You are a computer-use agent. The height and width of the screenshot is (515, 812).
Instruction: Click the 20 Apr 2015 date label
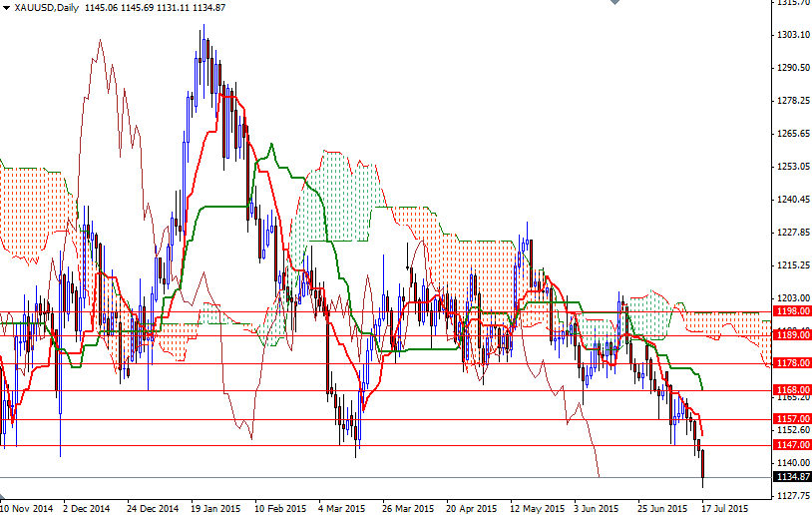[x=470, y=507]
